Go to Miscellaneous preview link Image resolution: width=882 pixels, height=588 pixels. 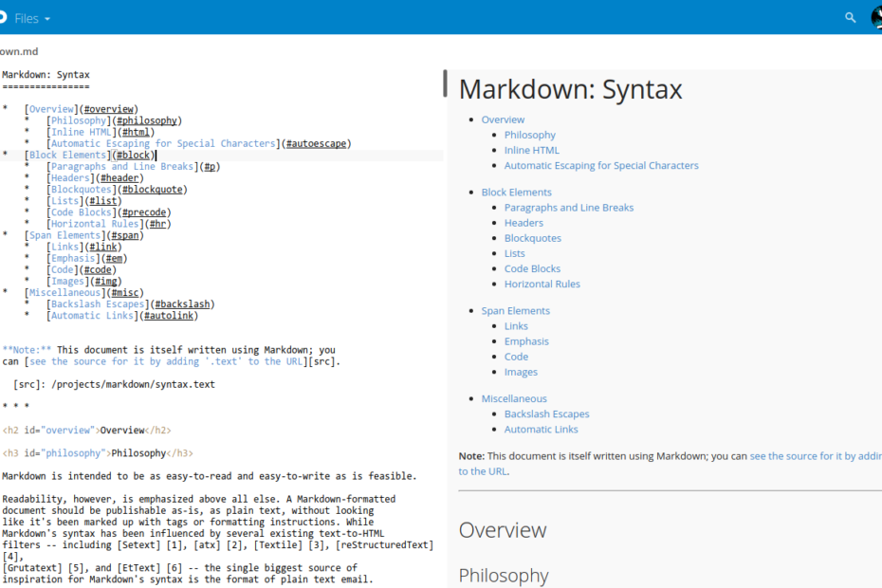pos(514,399)
